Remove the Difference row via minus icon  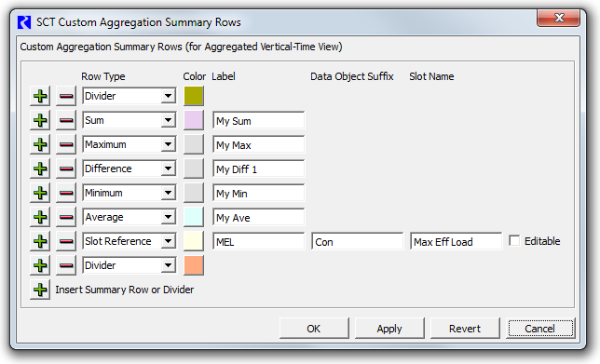click(66, 169)
